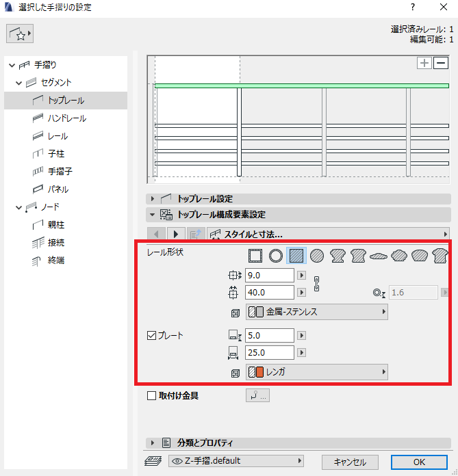Go to next settings page arrow

click(x=175, y=234)
